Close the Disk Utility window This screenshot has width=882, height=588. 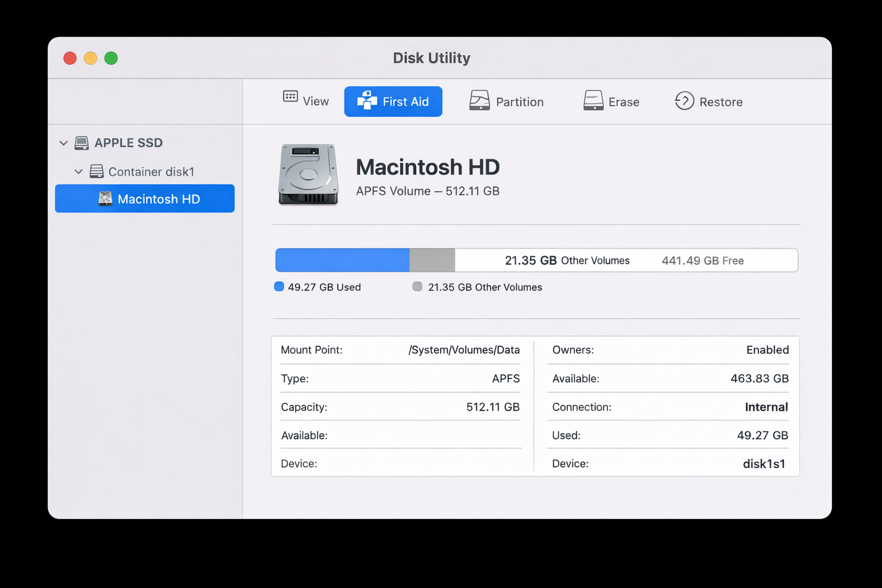click(x=70, y=58)
